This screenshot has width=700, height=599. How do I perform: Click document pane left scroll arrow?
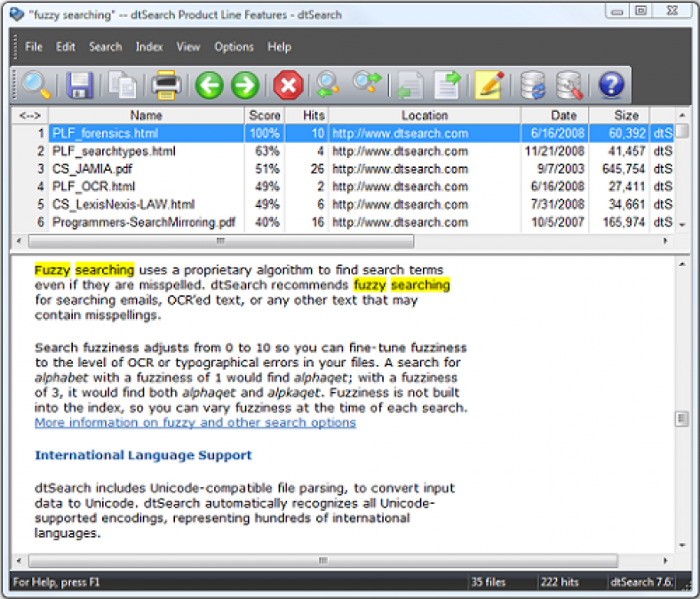point(19,560)
